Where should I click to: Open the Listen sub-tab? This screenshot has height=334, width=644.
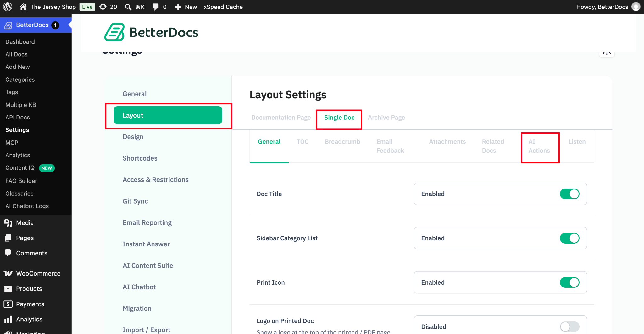tap(577, 142)
